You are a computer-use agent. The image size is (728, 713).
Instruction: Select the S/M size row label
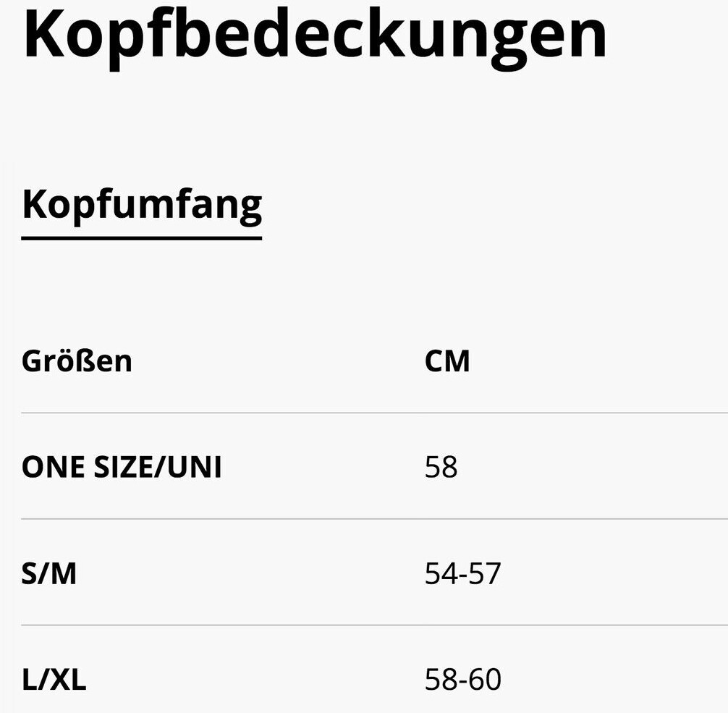click(49, 574)
